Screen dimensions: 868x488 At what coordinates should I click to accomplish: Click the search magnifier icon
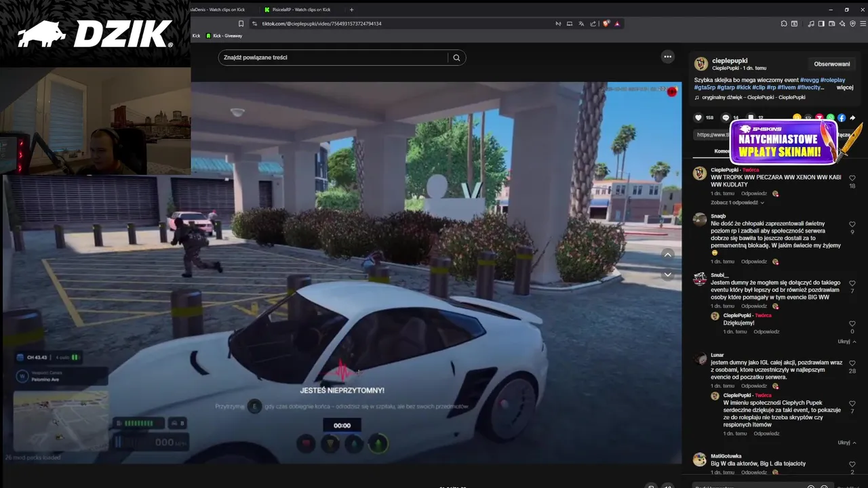(x=456, y=58)
